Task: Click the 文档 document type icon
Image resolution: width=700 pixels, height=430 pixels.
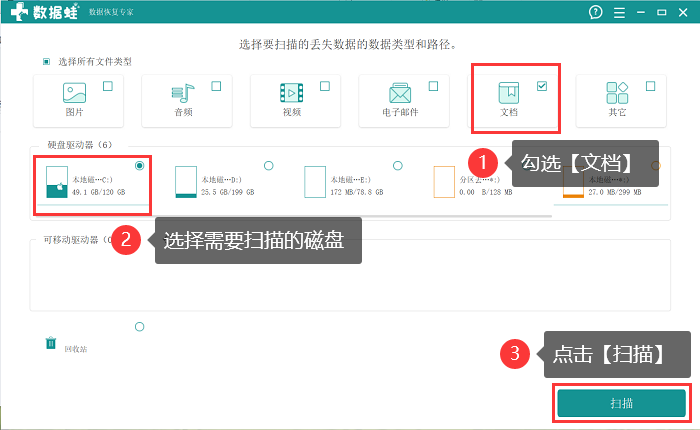Action: click(509, 93)
